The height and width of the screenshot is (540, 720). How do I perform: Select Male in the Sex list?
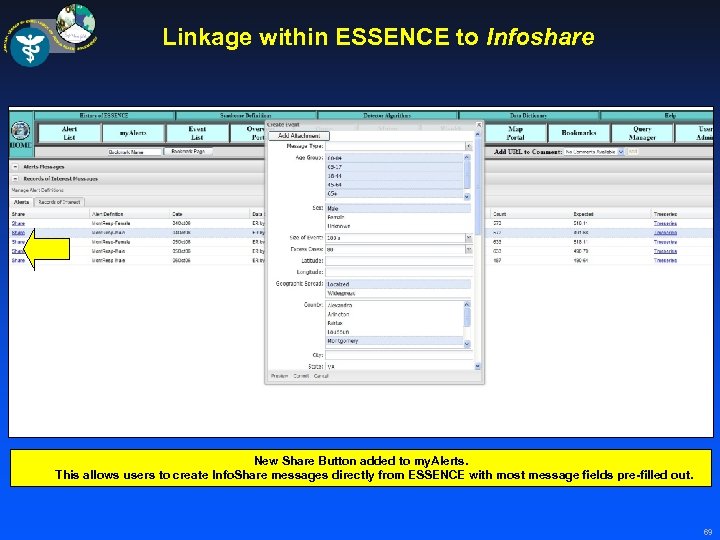click(x=398, y=208)
